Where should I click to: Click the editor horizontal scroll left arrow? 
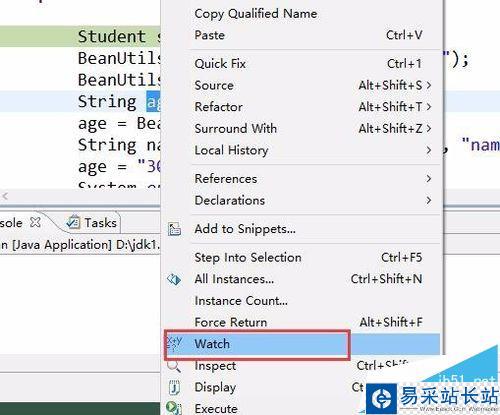point(5,196)
